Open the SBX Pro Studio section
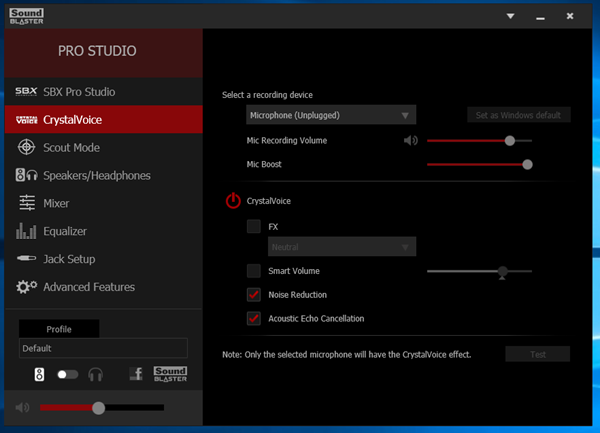The width and height of the screenshot is (600, 433). tap(104, 92)
